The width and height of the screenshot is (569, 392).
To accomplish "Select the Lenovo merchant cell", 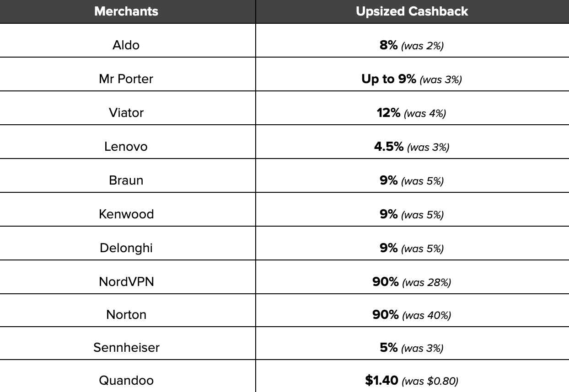I will (126, 147).
